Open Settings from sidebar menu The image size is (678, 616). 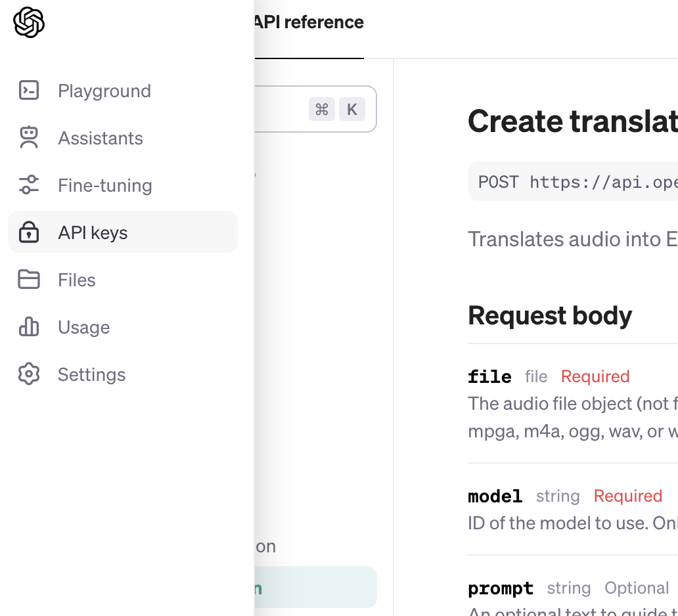click(123, 374)
